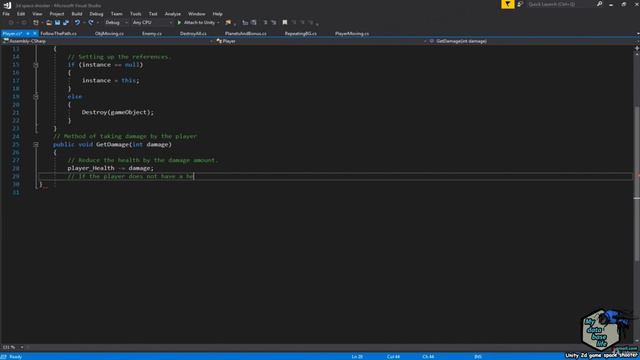
Task: Click the vertical scrollbar thumb in editor
Action: point(637,183)
